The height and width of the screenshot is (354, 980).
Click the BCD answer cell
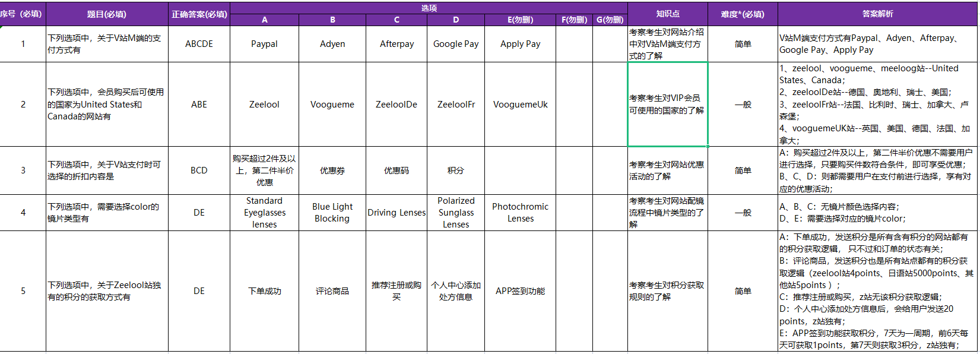199,170
